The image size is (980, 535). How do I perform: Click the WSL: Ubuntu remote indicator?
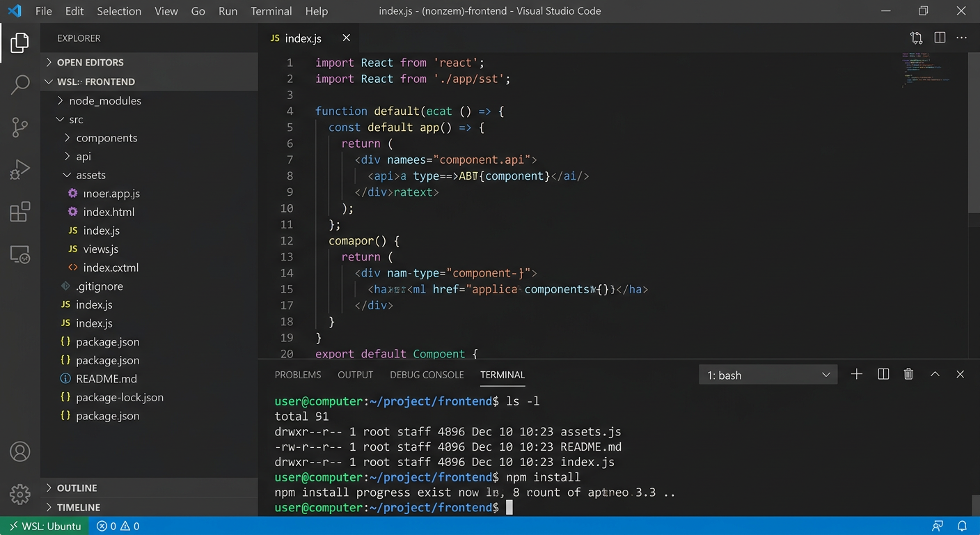(x=45, y=526)
